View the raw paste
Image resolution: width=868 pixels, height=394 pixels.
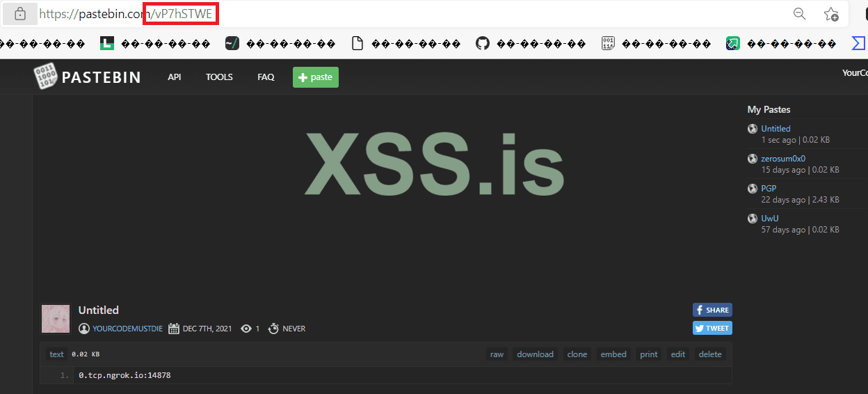click(497, 354)
